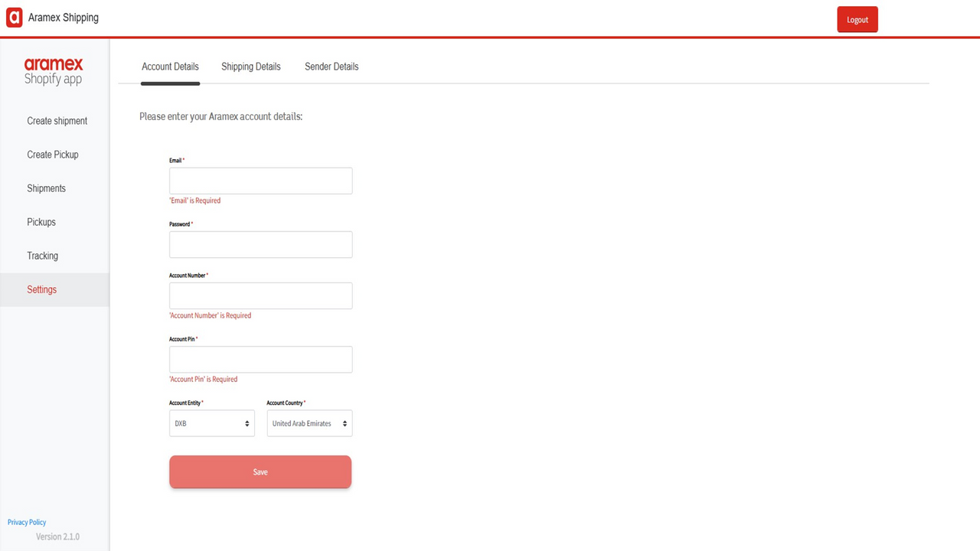
Task: Click the Aramex "a" logo icon
Action: [x=14, y=17]
